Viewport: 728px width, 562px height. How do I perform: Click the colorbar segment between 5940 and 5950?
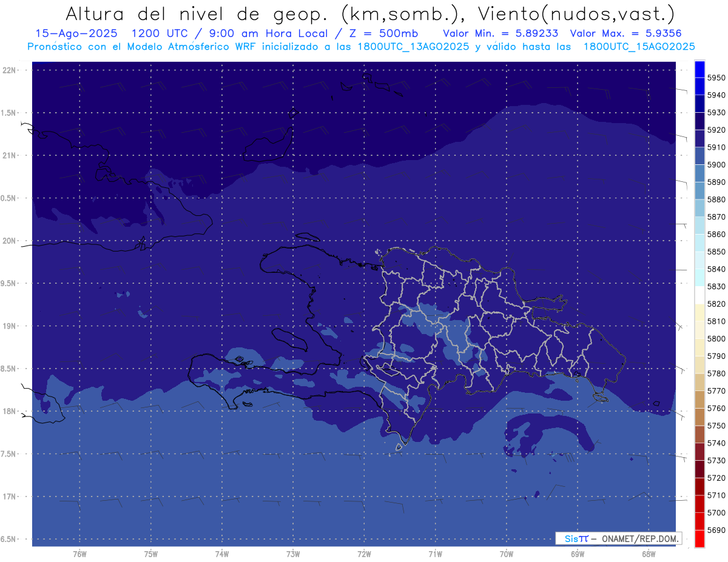click(699, 86)
